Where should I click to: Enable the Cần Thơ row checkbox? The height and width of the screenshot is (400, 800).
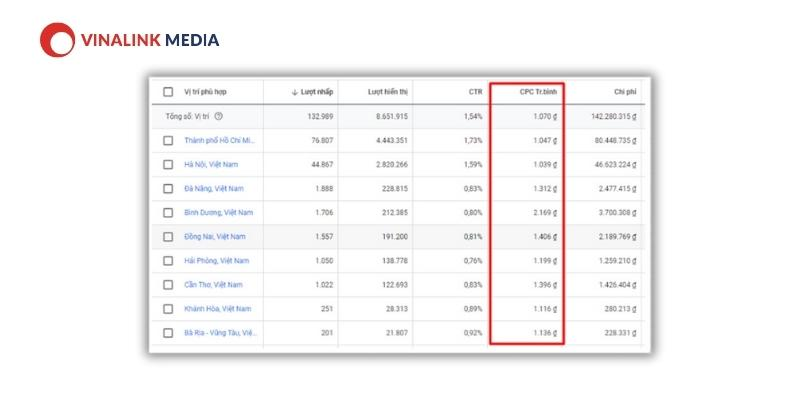click(x=168, y=285)
